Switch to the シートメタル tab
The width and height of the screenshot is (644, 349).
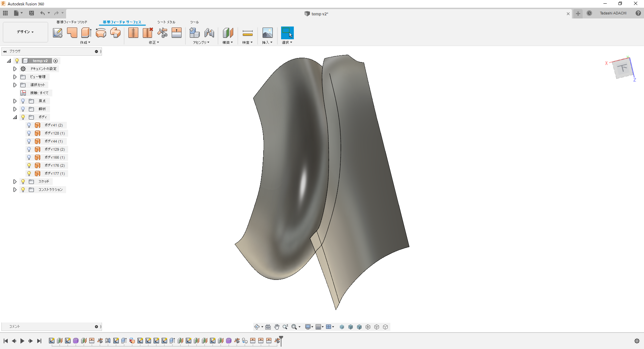[166, 22]
